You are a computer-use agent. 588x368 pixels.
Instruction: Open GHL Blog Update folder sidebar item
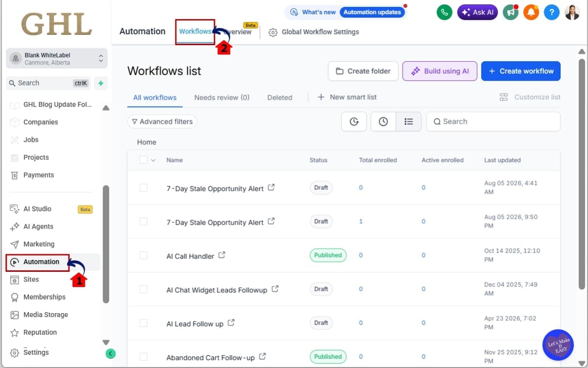[x=50, y=105]
